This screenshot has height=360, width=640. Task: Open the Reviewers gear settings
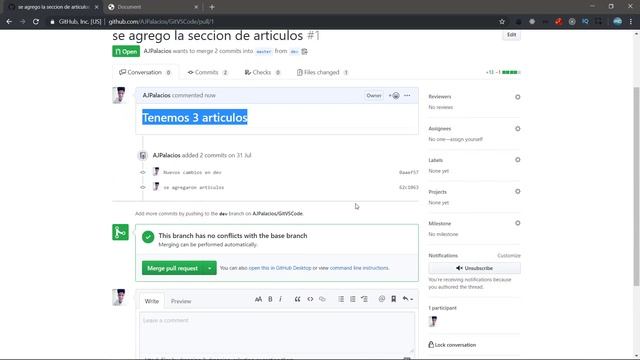tap(518, 97)
